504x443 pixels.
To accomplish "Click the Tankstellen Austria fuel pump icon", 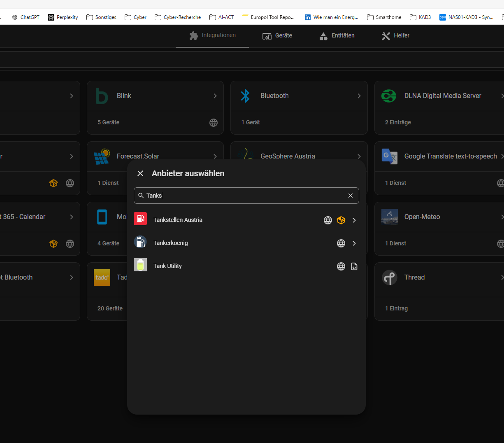I will point(140,219).
